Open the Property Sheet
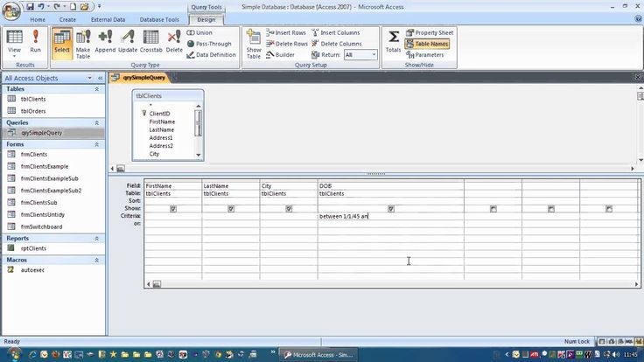 click(430, 32)
